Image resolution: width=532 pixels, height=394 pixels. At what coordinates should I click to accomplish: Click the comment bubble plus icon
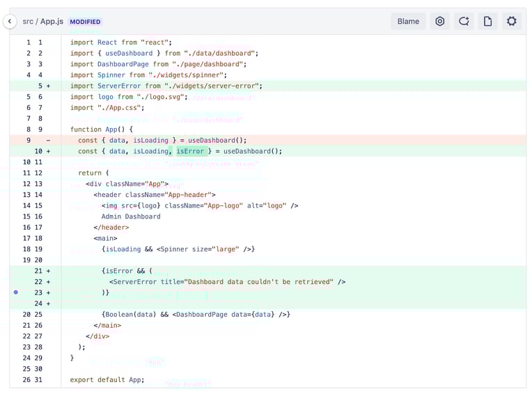[464, 22]
